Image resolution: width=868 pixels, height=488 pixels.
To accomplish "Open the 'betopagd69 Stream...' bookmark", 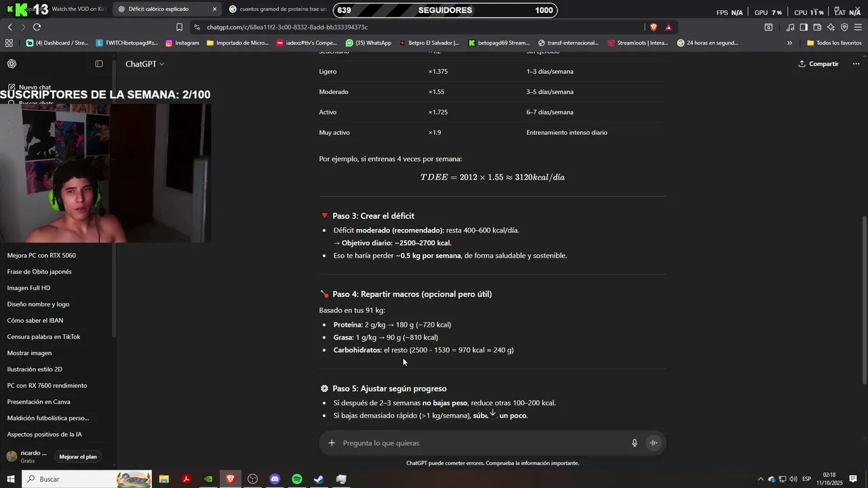I will [499, 43].
